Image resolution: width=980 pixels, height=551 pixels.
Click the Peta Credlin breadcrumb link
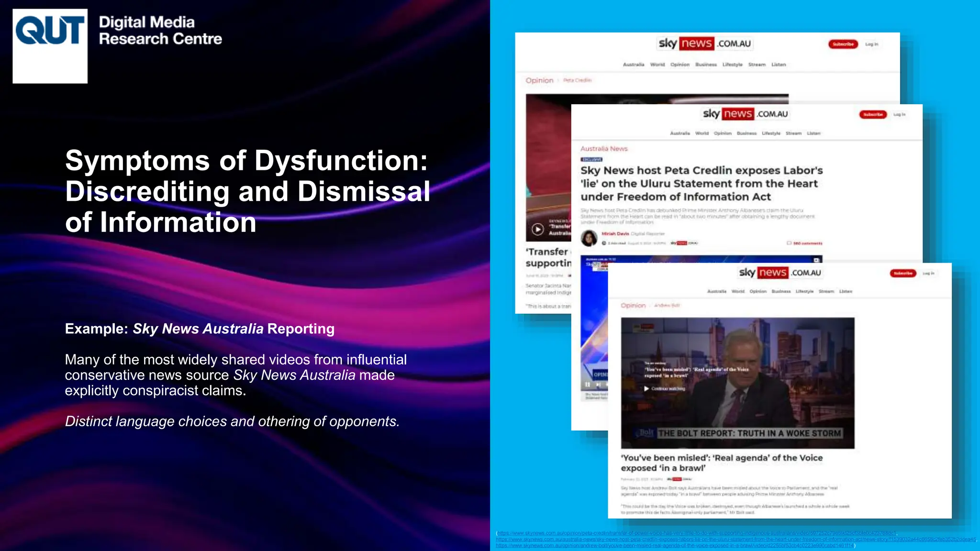coord(577,80)
